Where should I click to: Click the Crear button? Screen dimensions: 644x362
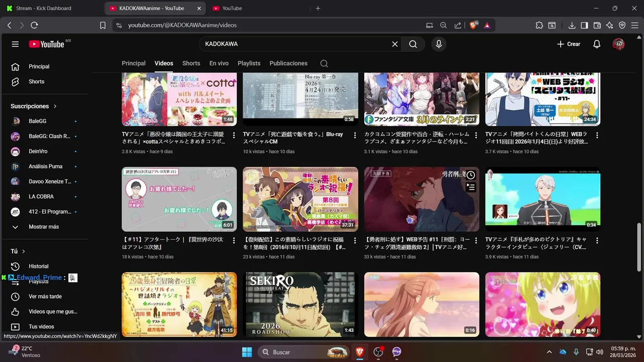pyautogui.click(x=569, y=44)
